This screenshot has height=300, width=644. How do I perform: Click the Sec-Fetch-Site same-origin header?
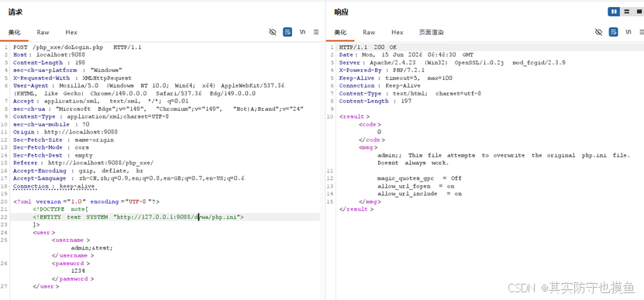(x=64, y=140)
